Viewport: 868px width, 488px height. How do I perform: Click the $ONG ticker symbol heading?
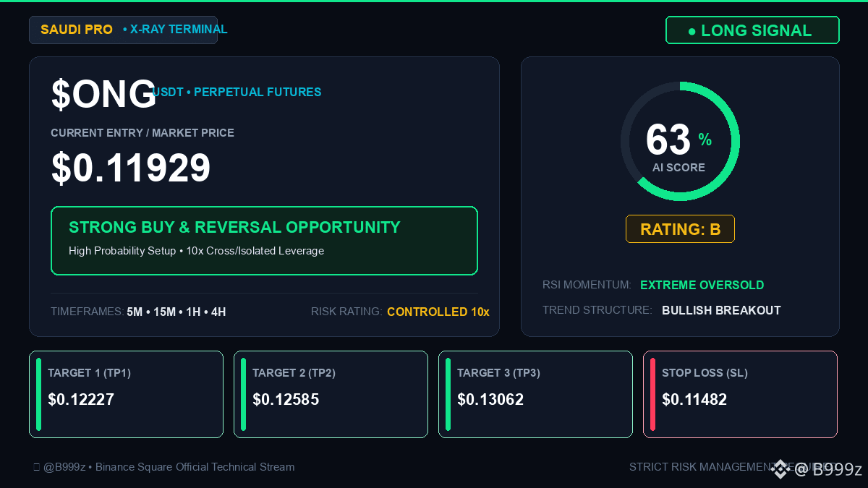(103, 95)
